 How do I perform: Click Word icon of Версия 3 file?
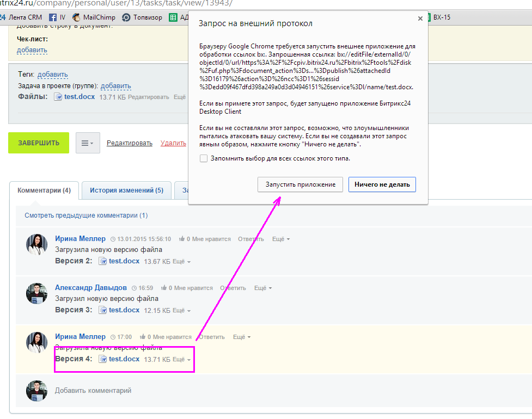[x=102, y=310]
